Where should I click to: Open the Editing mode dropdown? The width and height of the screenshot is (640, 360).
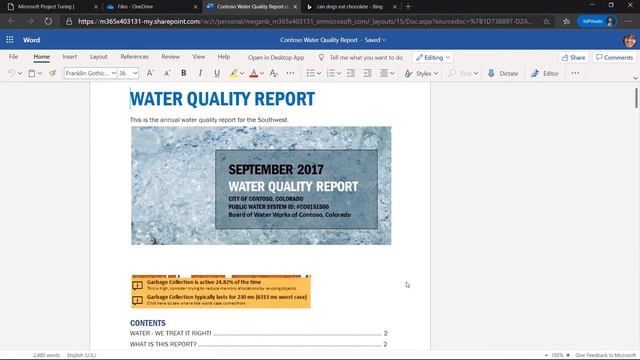coord(433,58)
